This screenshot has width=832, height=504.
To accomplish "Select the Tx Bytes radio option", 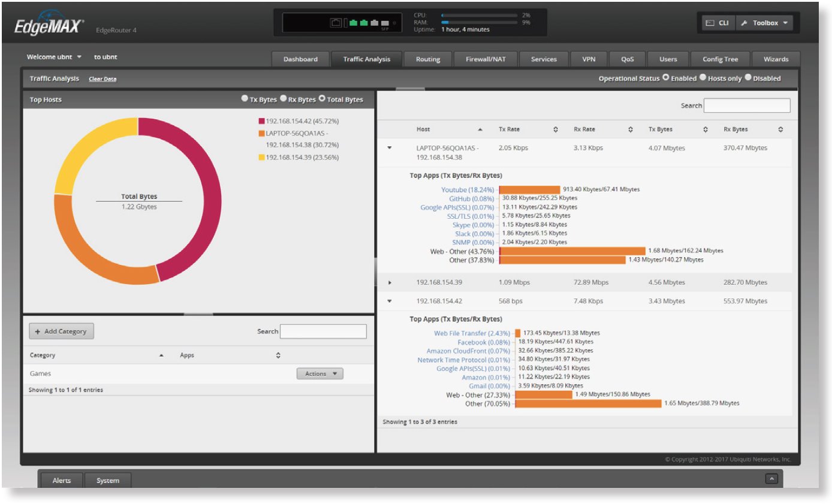I will tap(245, 99).
